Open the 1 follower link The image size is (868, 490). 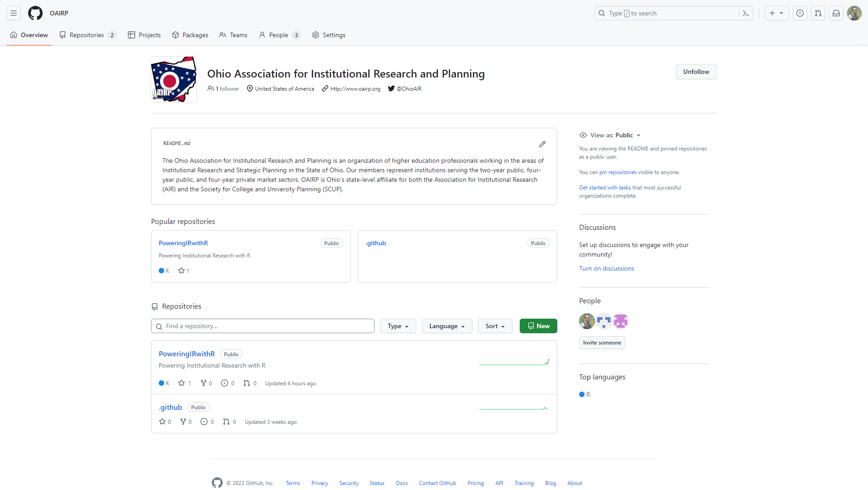tap(223, 88)
